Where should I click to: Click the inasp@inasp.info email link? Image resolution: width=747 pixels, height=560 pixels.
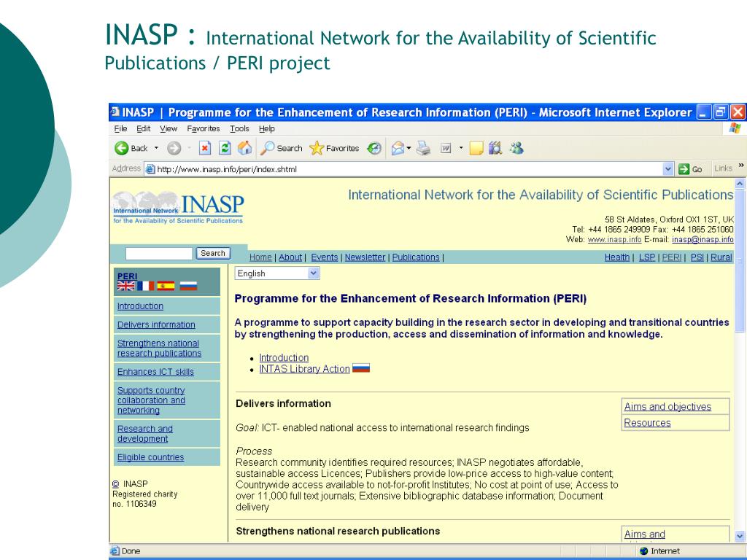(703, 239)
